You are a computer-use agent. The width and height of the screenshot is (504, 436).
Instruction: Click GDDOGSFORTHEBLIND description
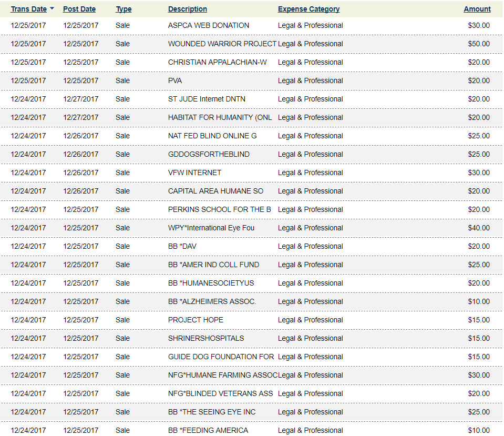[209, 154]
